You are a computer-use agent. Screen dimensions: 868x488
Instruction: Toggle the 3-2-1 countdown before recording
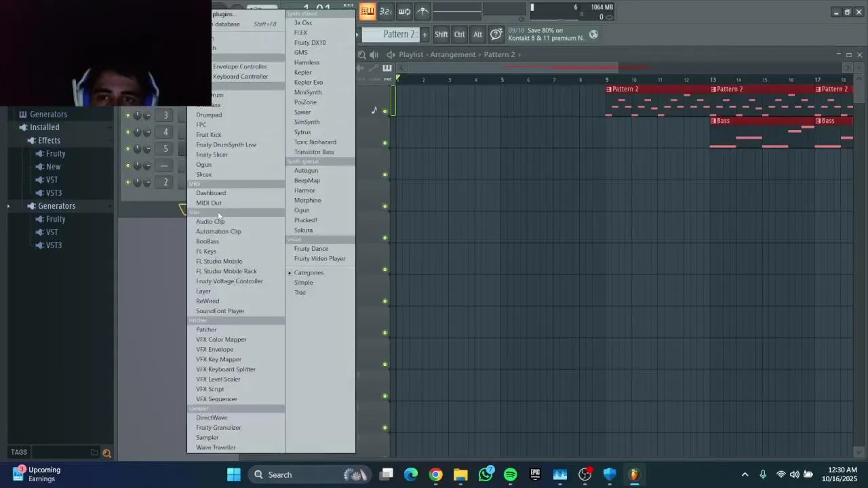pos(385,11)
